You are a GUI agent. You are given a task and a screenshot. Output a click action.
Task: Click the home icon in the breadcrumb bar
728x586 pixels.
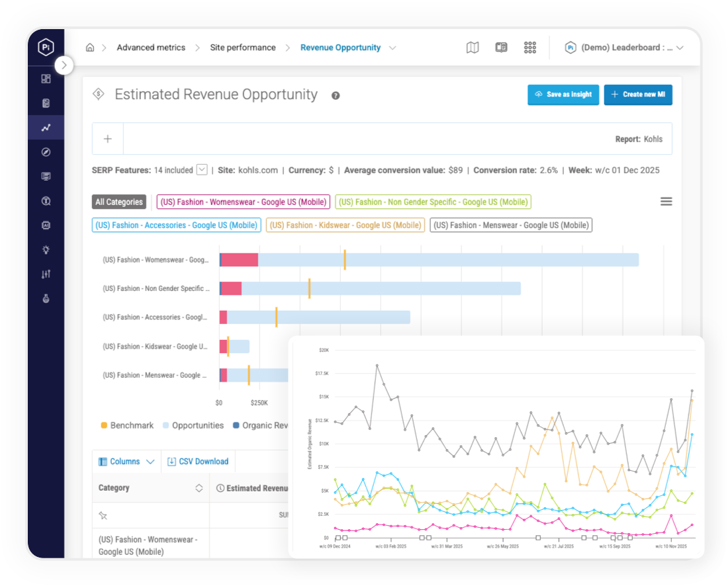coord(90,47)
